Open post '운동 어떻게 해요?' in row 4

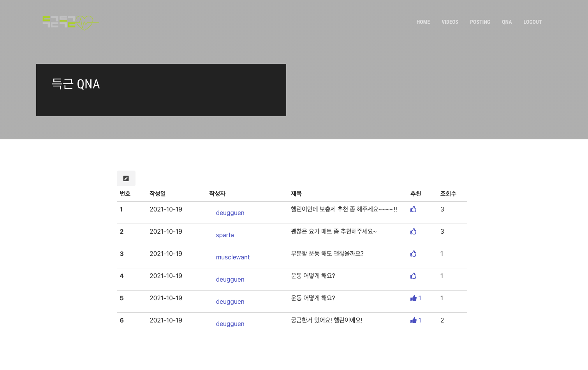(313, 276)
